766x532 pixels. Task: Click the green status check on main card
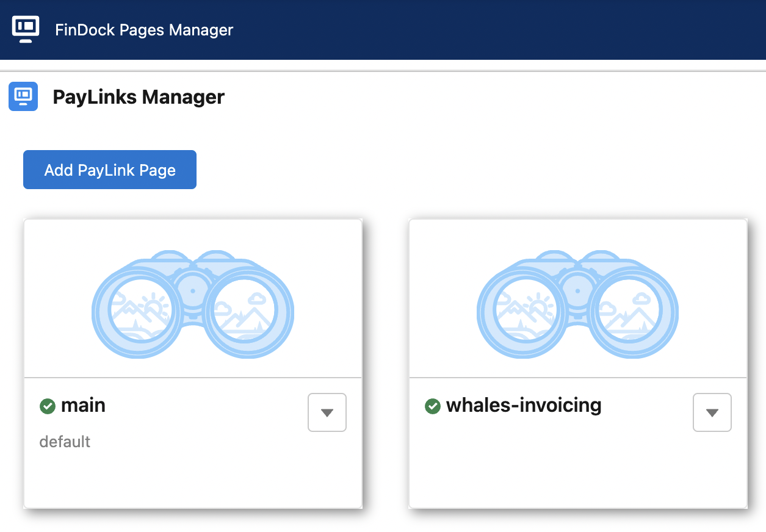pyautogui.click(x=47, y=406)
